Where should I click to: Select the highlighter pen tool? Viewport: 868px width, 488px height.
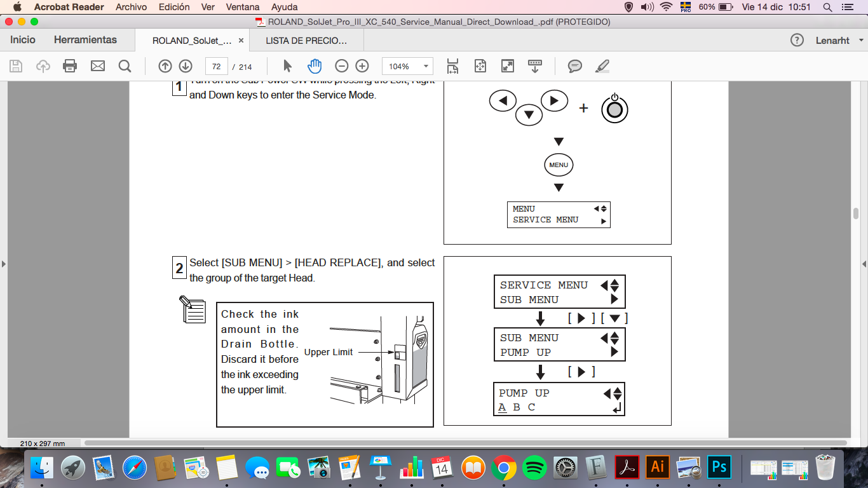pos(602,66)
